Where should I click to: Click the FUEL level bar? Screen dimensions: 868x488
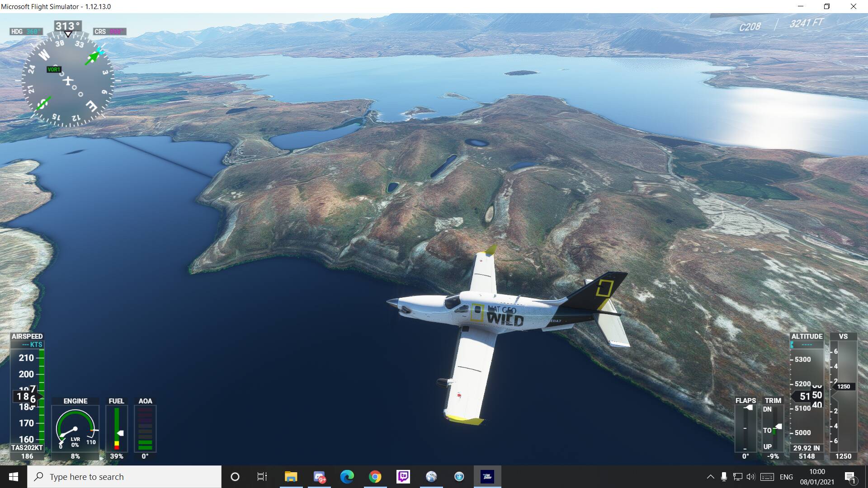[117, 429]
